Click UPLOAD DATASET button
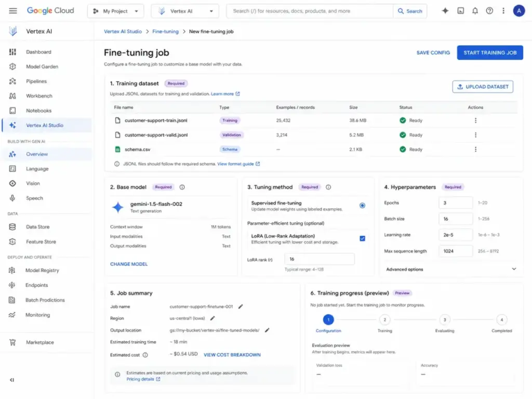This screenshot has height=399, width=532. pyautogui.click(x=483, y=87)
